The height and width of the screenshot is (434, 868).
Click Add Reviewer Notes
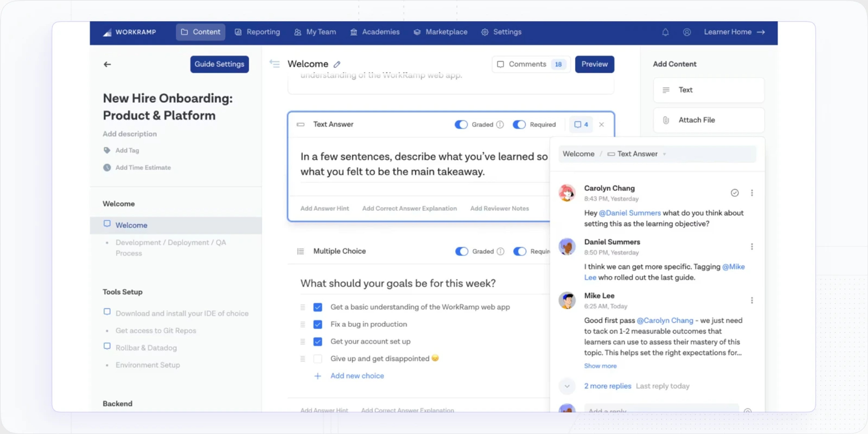tap(499, 209)
